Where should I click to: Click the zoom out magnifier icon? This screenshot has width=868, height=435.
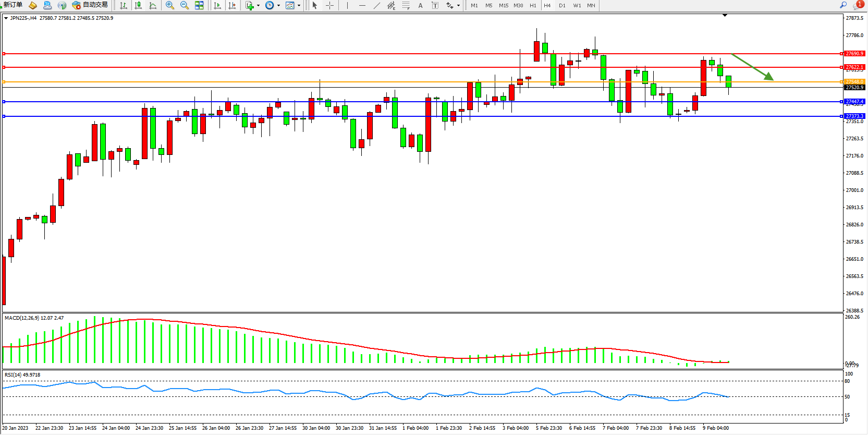click(184, 5)
